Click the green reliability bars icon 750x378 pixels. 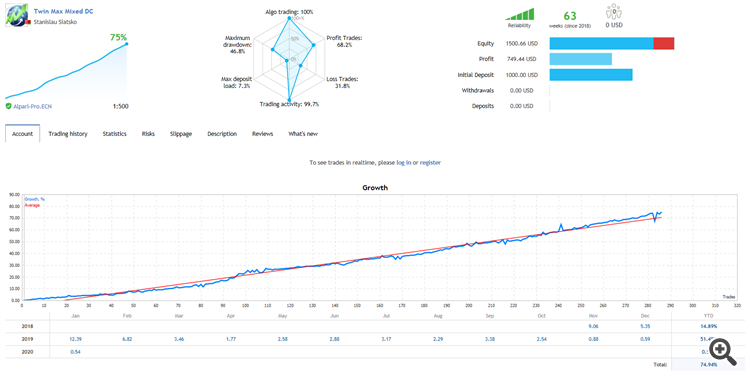pyautogui.click(x=519, y=14)
